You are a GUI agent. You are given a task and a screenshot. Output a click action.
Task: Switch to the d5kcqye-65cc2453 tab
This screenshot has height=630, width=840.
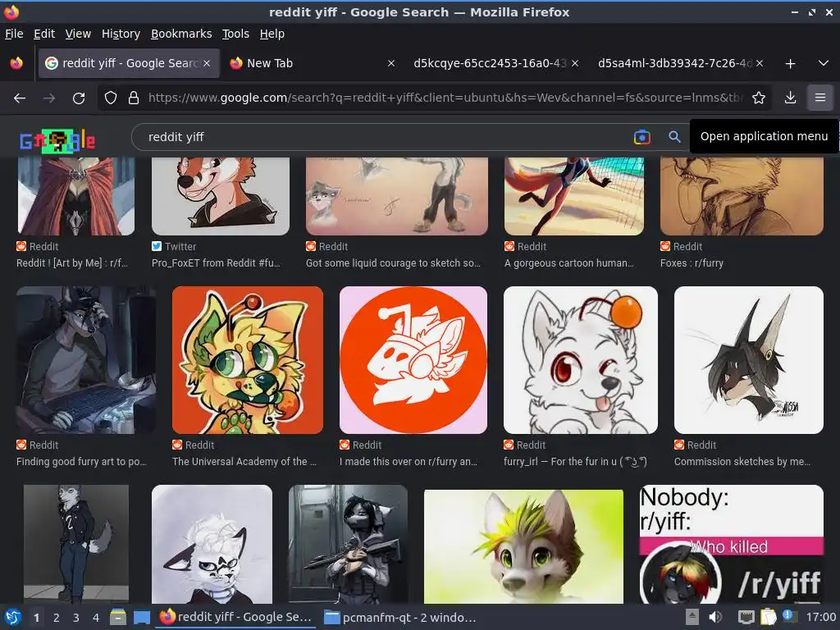pos(495,63)
